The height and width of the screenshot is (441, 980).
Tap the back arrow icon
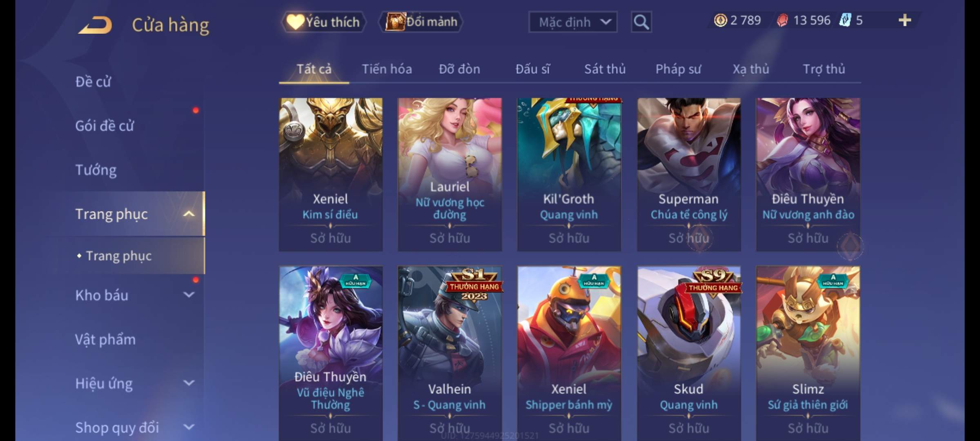coord(96,25)
